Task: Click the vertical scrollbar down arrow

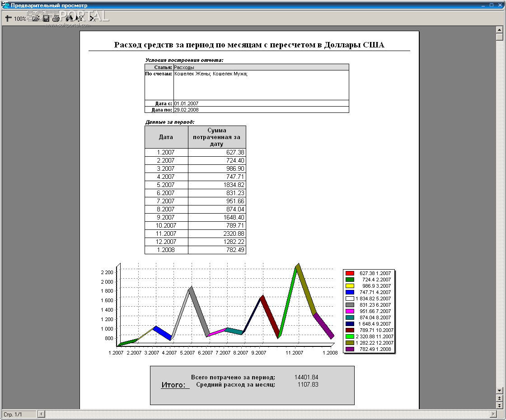Action: point(499,390)
